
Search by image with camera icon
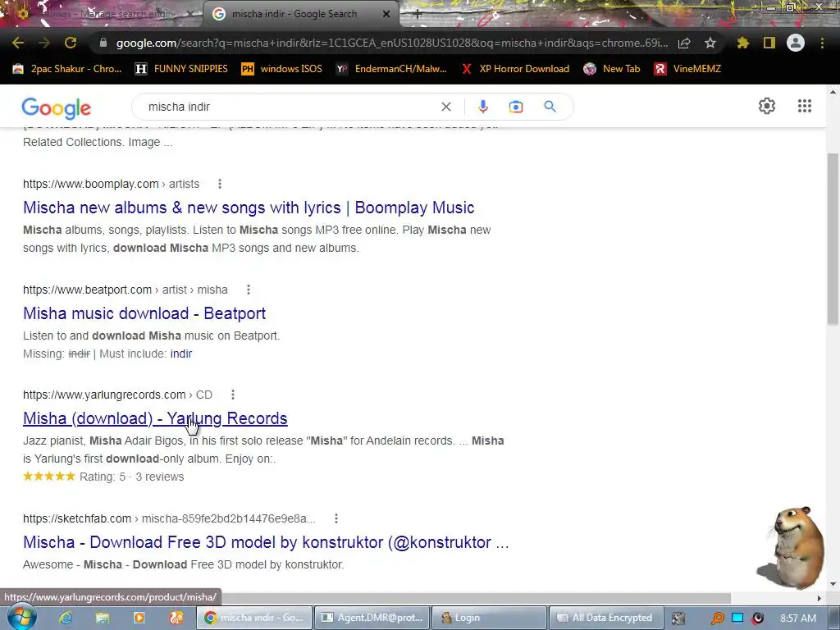[516, 107]
